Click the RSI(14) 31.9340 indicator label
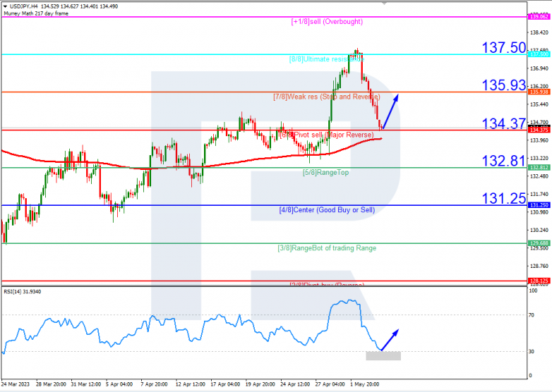This screenshot has width=552, height=392. pos(22,291)
